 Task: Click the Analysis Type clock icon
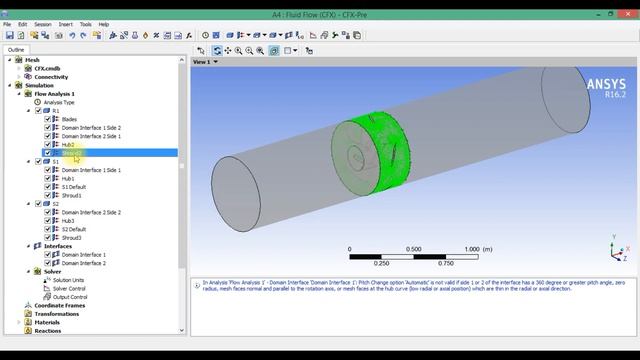click(x=205, y=36)
